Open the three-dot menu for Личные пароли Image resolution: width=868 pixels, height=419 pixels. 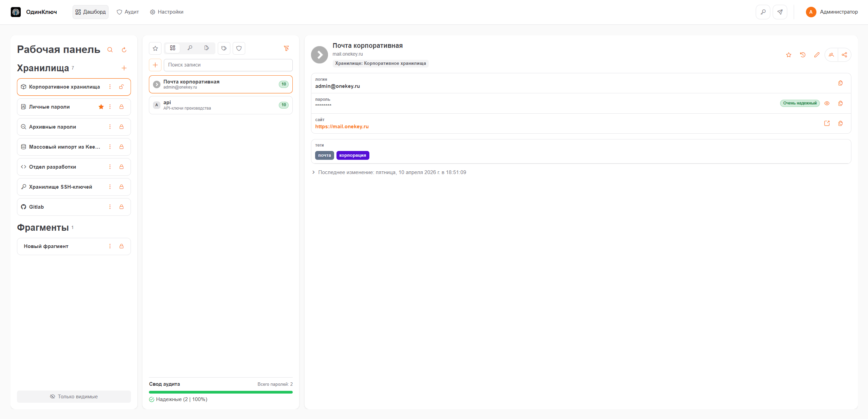(x=110, y=107)
